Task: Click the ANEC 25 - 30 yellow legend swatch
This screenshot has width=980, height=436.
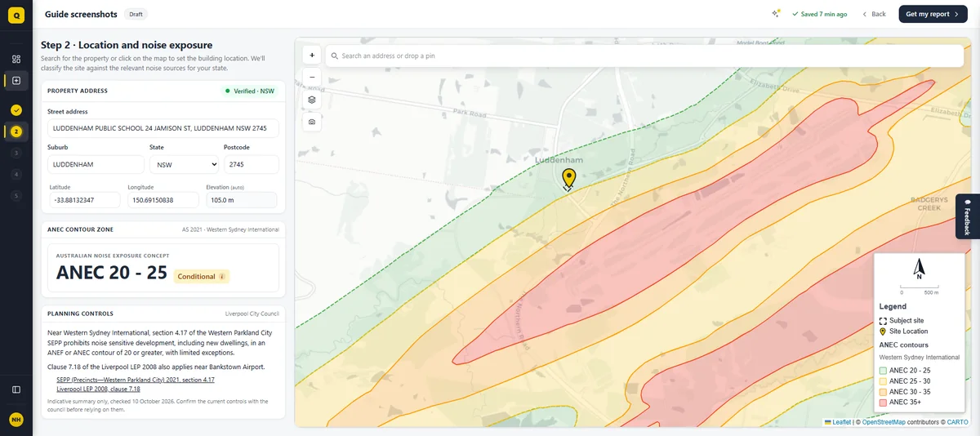Action: (x=883, y=381)
